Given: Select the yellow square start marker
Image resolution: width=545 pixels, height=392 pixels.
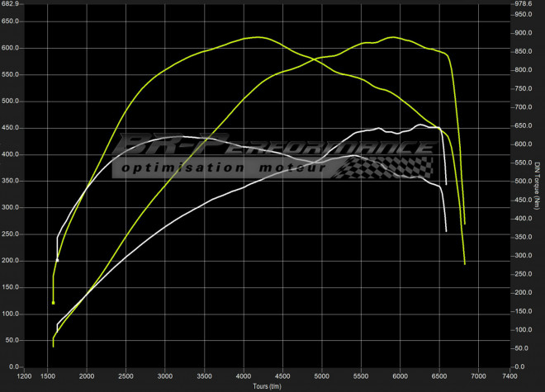Looking at the screenshot, I should click(x=54, y=303).
